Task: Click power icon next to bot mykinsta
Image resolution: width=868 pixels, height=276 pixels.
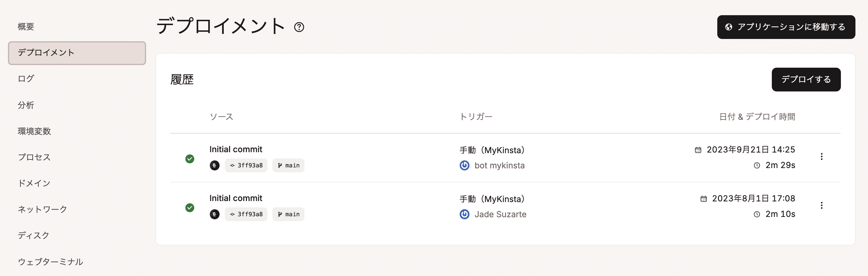Action: (464, 165)
